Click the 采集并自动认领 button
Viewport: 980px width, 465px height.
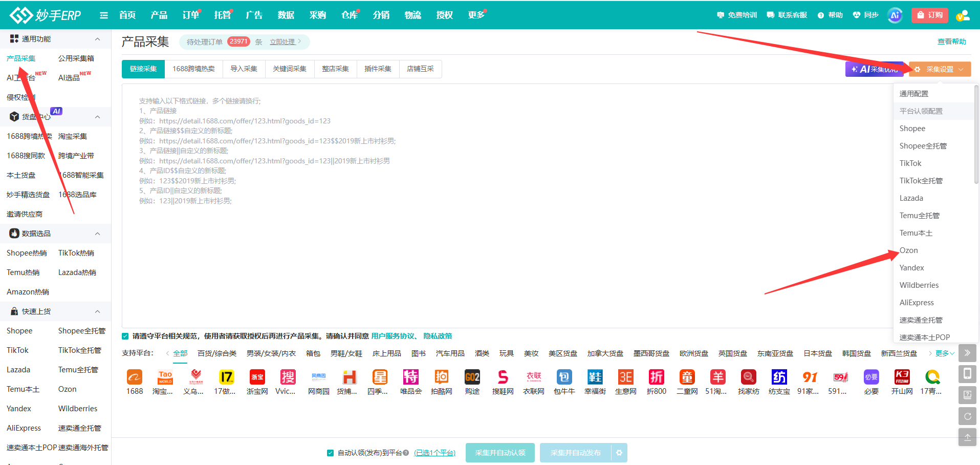500,453
